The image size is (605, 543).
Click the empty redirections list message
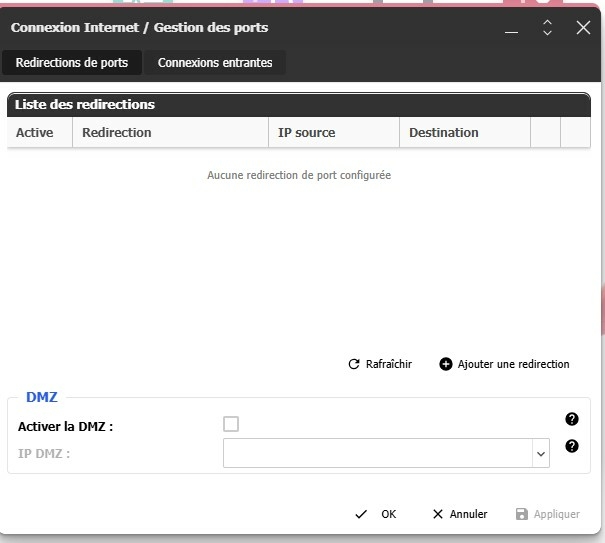(x=298, y=175)
